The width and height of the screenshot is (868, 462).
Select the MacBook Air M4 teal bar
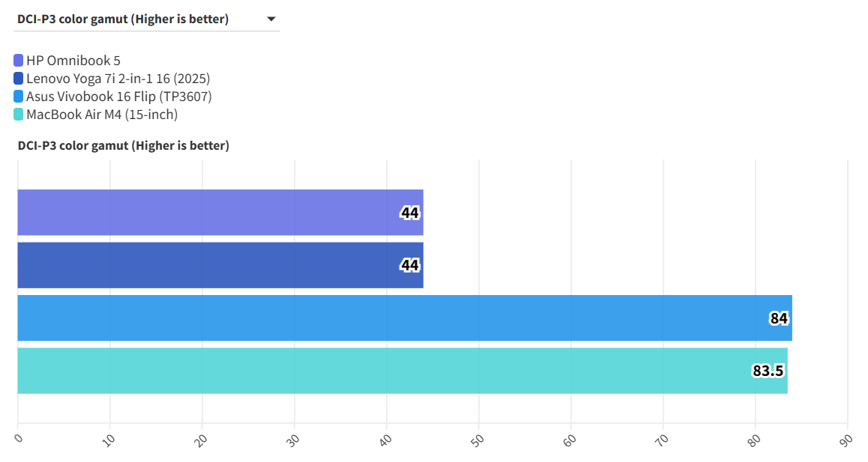(x=375, y=371)
